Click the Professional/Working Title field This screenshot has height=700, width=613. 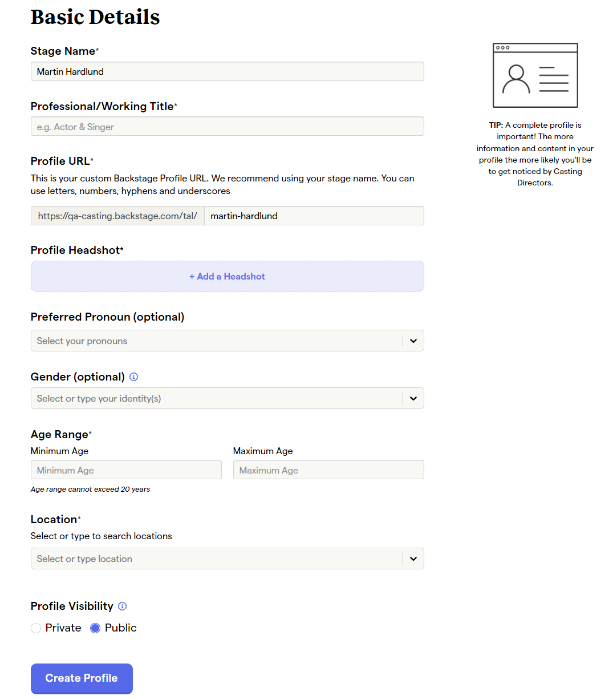228,127
